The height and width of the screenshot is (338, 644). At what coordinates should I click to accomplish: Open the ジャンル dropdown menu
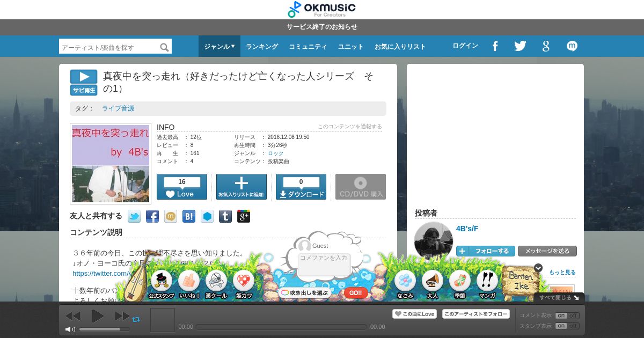click(219, 46)
